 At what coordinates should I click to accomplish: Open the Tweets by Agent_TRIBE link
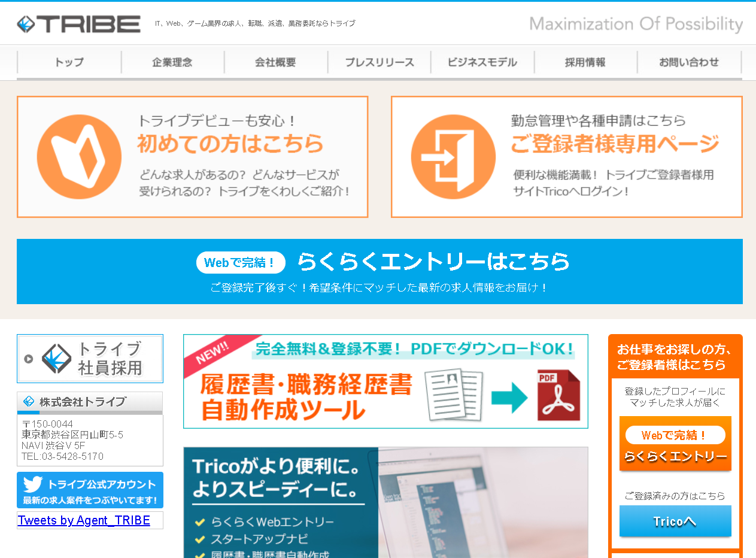pyautogui.click(x=84, y=520)
